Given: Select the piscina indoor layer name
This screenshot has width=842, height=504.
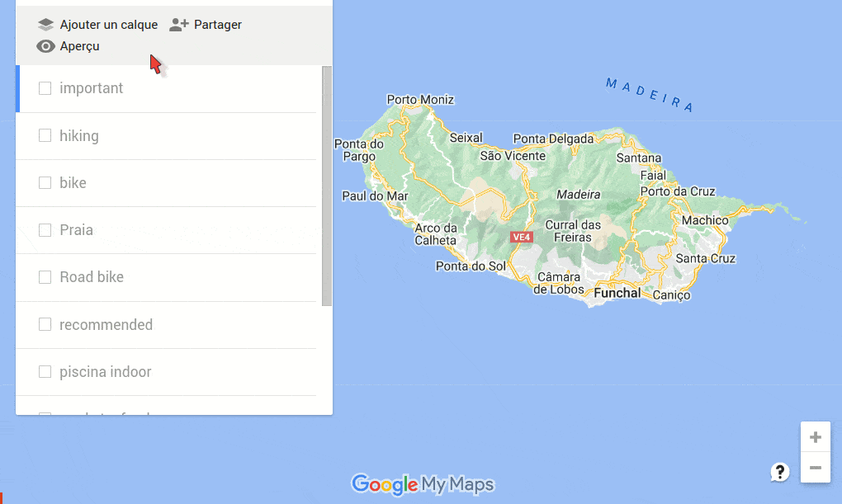Looking at the screenshot, I should pyautogui.click(x=106, y=371).
